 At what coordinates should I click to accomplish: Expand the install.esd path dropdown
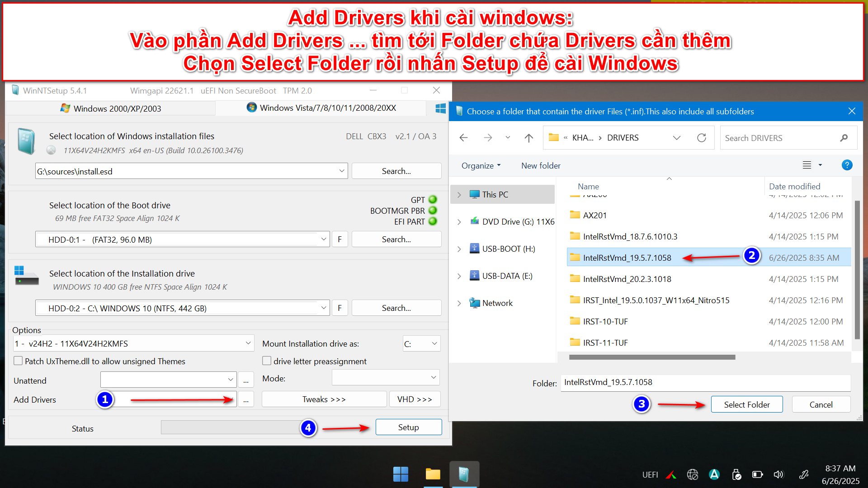(x=342, y=171)
